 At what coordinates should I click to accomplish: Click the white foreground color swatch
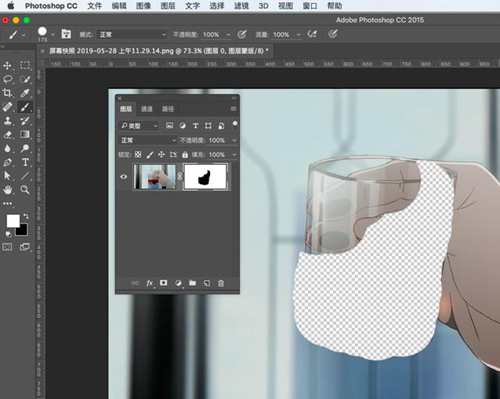click(x=13, y=221)
